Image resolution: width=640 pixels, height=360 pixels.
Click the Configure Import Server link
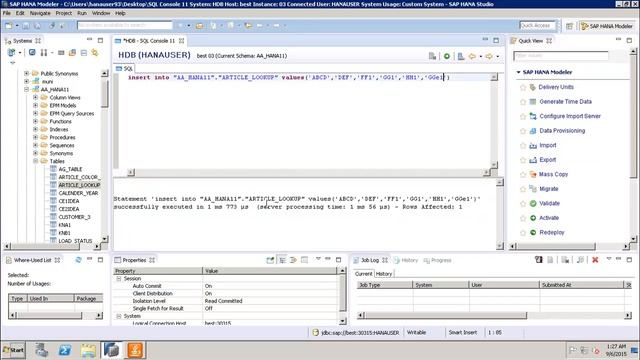tap(570, 116)
